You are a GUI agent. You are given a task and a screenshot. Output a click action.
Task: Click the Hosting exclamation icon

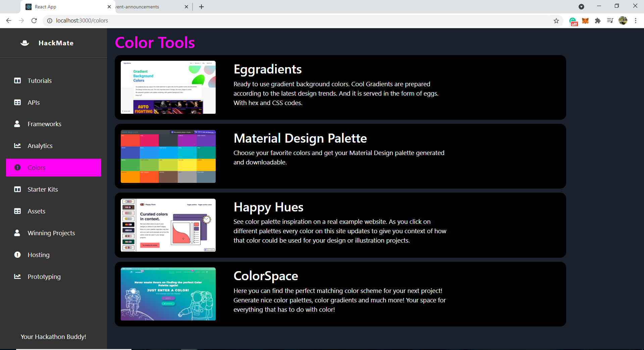coord(17,255)
